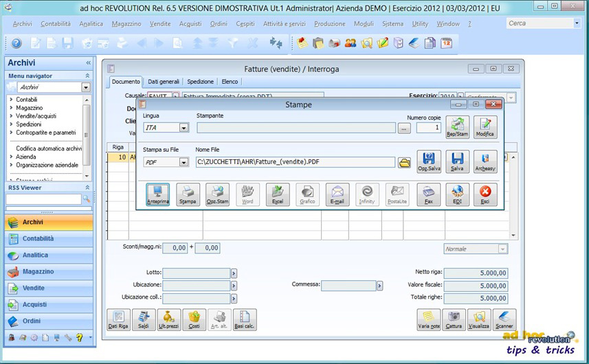Select Codifica automatica archivi item

click(x=49, y=148)
